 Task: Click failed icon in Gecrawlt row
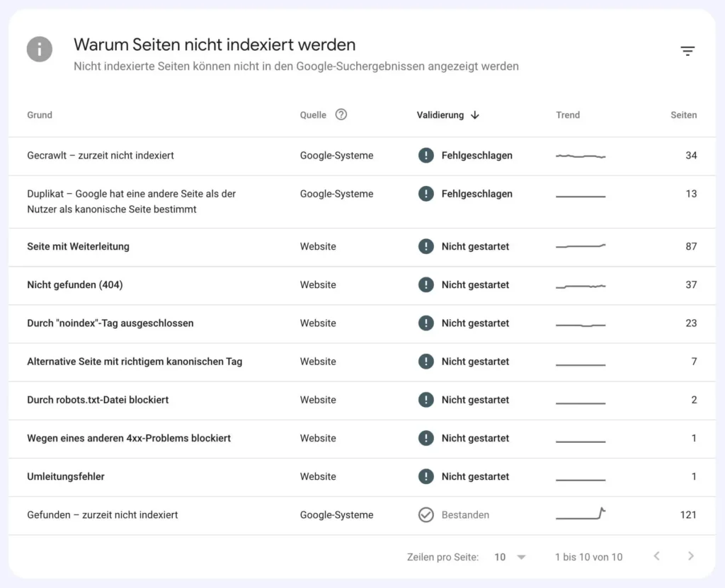(x=426, y=155)
